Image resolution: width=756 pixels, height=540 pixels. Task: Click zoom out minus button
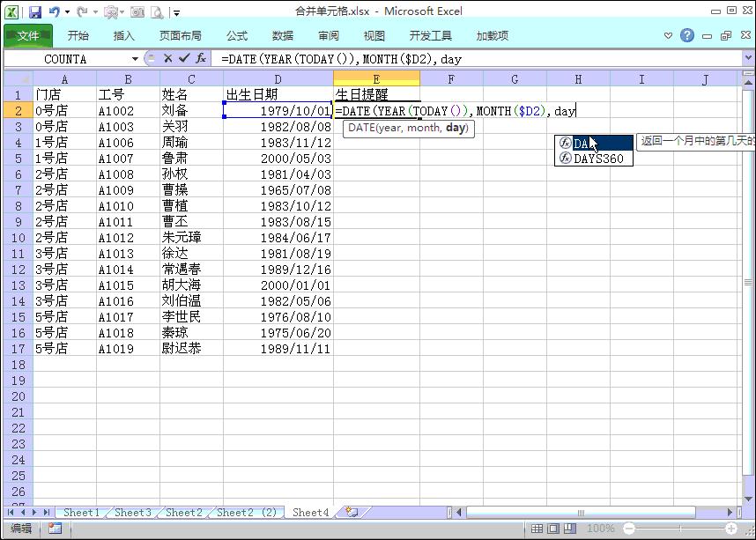click(x=629, y=529)
